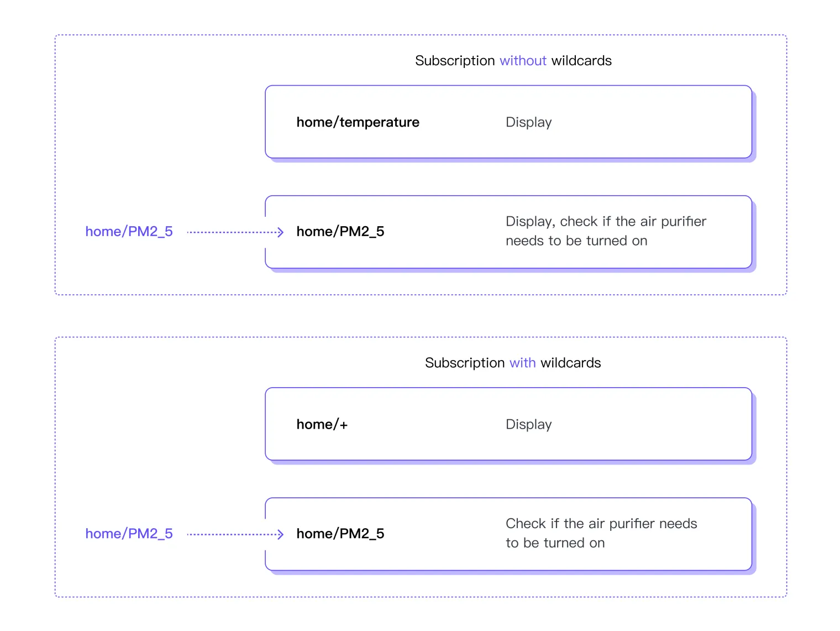Click the "Check if the air purifier needs" description
Image resolution: width=840 pixels, height=631 pixels.
point(601,524)
